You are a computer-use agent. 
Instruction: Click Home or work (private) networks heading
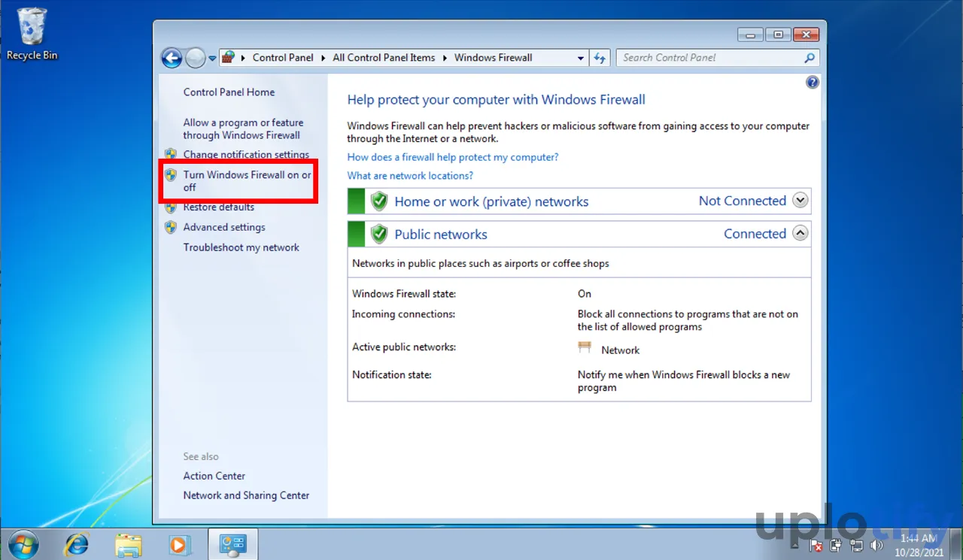491,201
